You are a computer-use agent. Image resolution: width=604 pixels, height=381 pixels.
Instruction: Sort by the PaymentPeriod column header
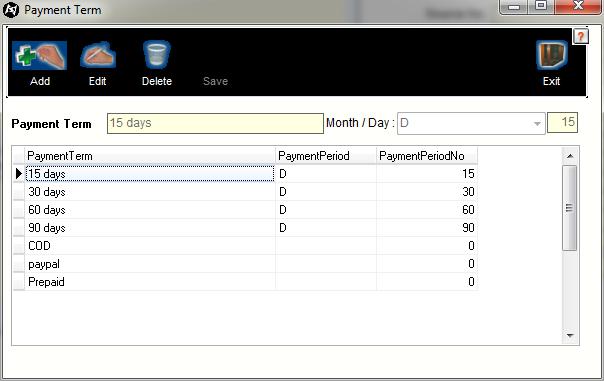326,156
